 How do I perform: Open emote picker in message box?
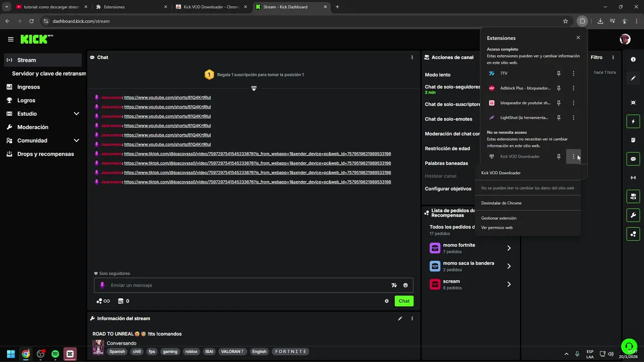[406, 285]
